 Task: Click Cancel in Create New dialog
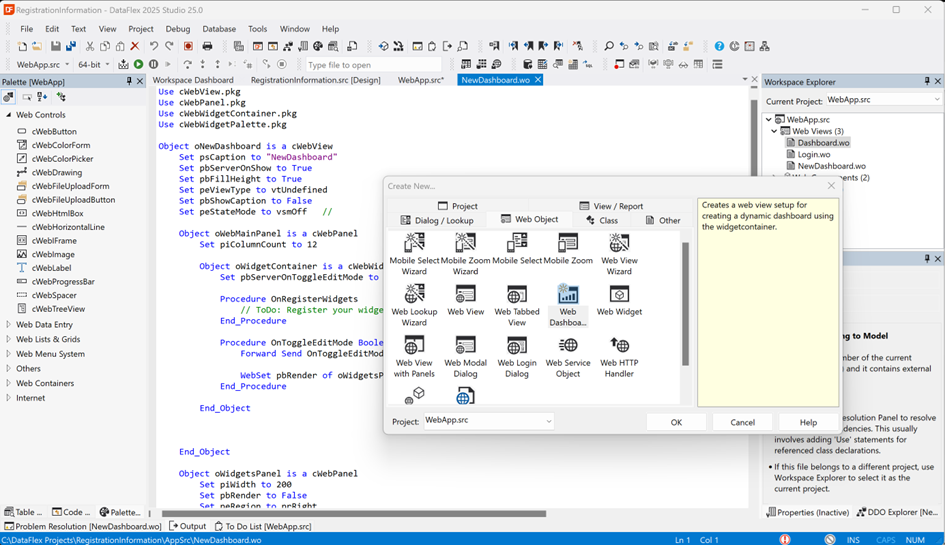742,422
